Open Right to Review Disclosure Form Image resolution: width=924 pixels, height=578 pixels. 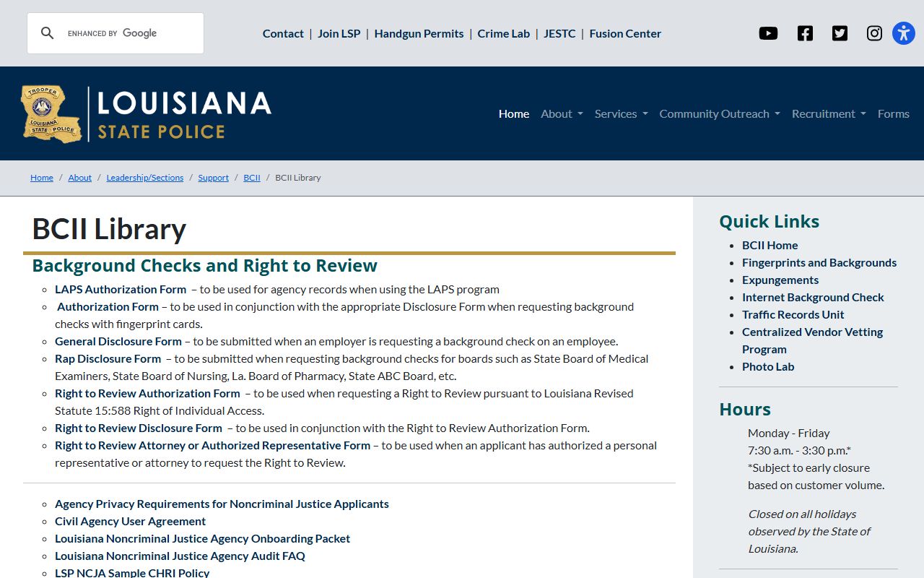139,428
